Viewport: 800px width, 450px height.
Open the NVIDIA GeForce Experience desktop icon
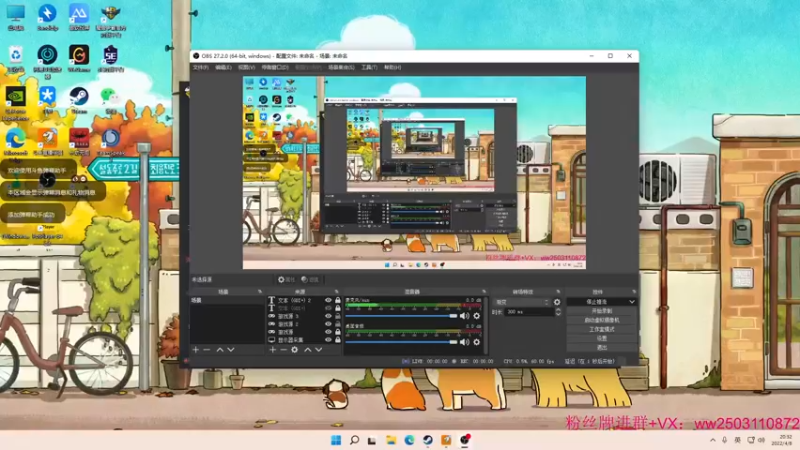(15, 103)
